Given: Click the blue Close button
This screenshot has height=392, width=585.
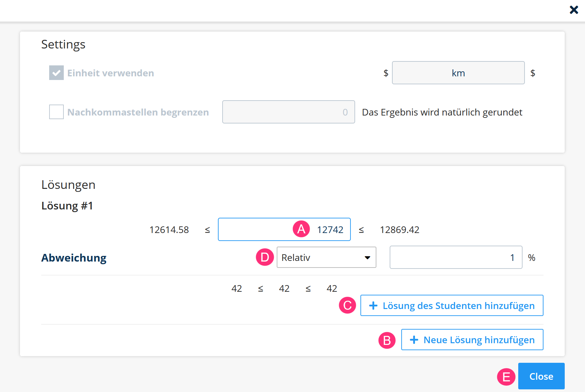Looking at the screenshot, I should (541, 376).
